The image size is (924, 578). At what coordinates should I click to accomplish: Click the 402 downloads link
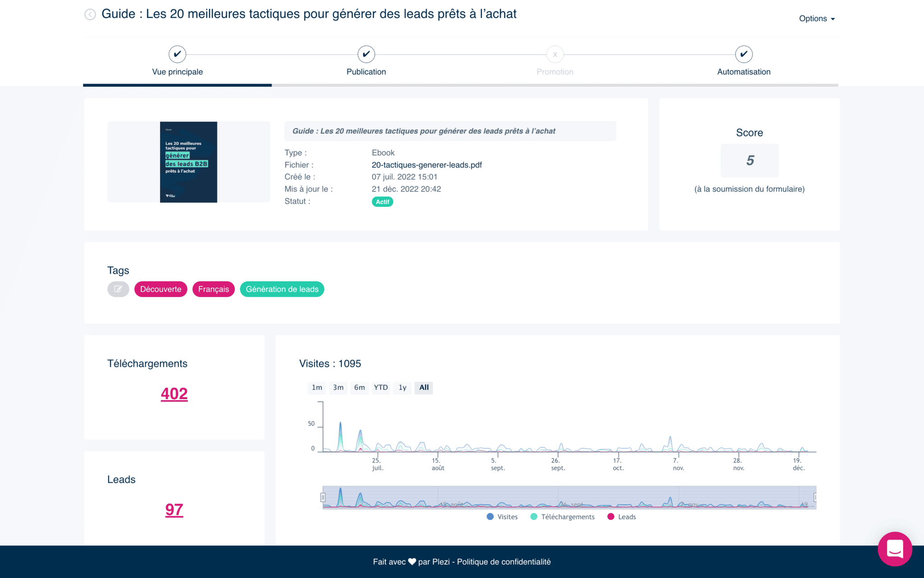click(x=174, y=394)
